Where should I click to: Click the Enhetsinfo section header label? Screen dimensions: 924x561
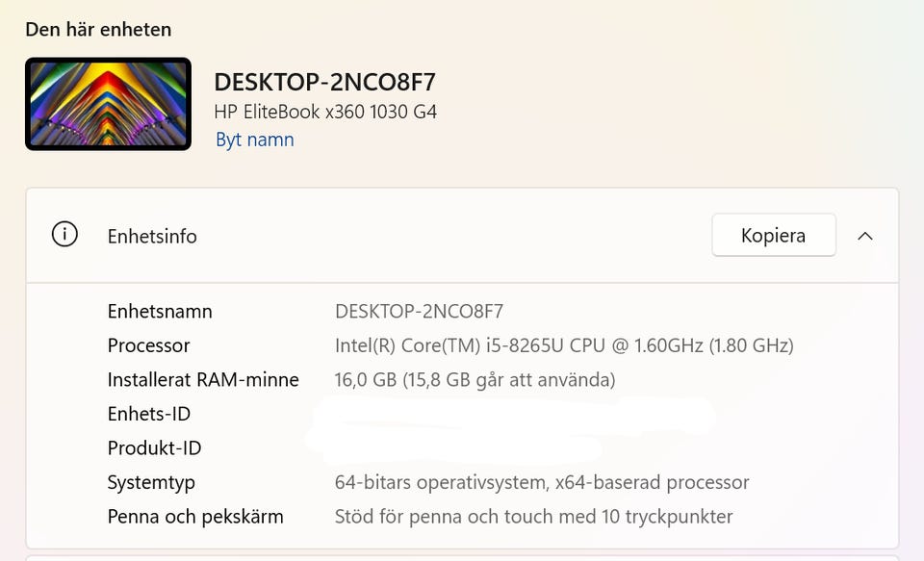(152, 236)
